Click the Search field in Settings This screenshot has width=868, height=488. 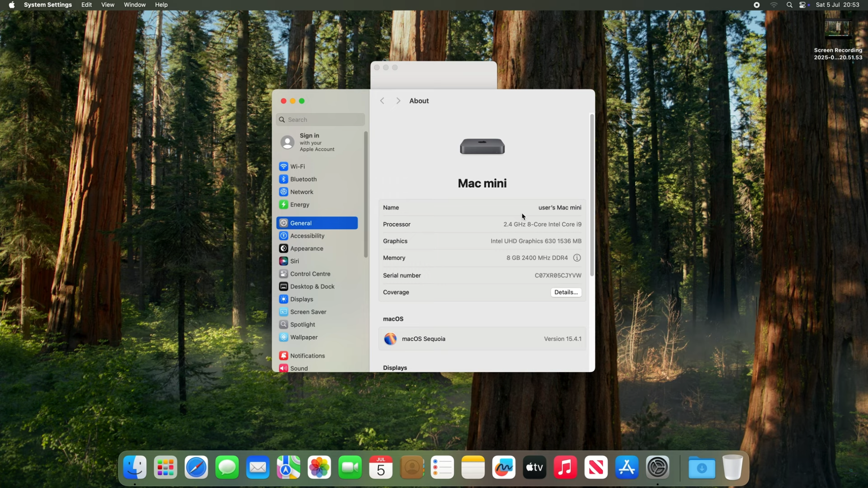(320, 120)
